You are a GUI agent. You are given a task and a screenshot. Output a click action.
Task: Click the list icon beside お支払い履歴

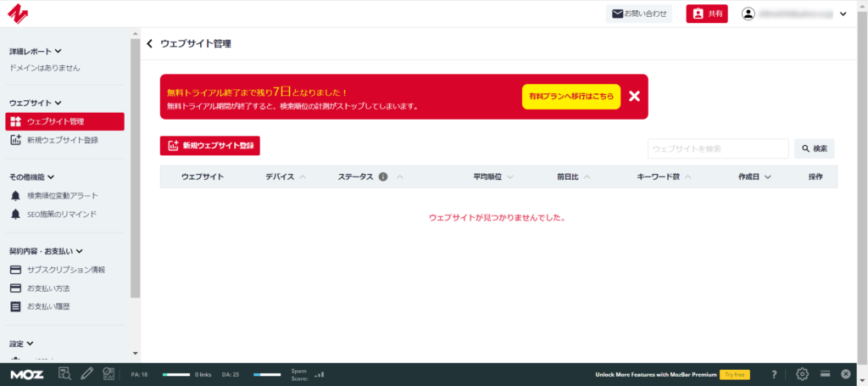point(15,306)
